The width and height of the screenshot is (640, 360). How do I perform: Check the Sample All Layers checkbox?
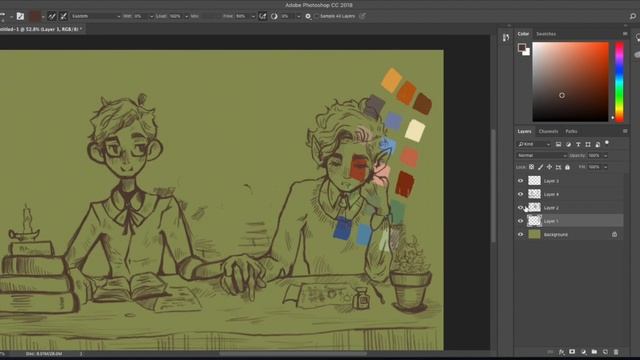pos(316,16)
